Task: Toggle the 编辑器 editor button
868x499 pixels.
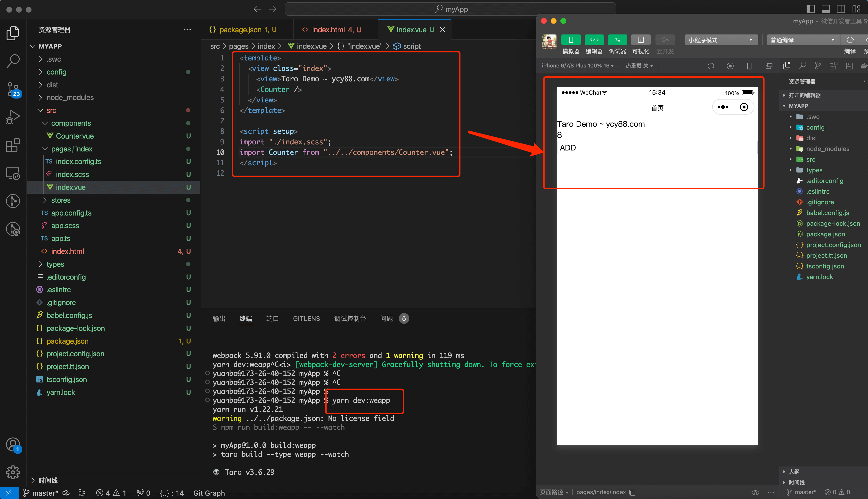Action: click(594, 40)
